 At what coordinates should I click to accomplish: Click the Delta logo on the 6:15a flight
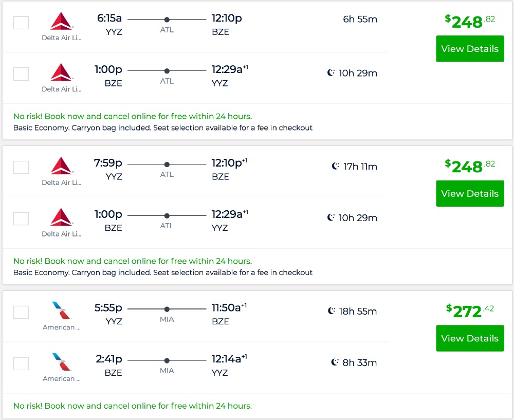click(62, 21)
